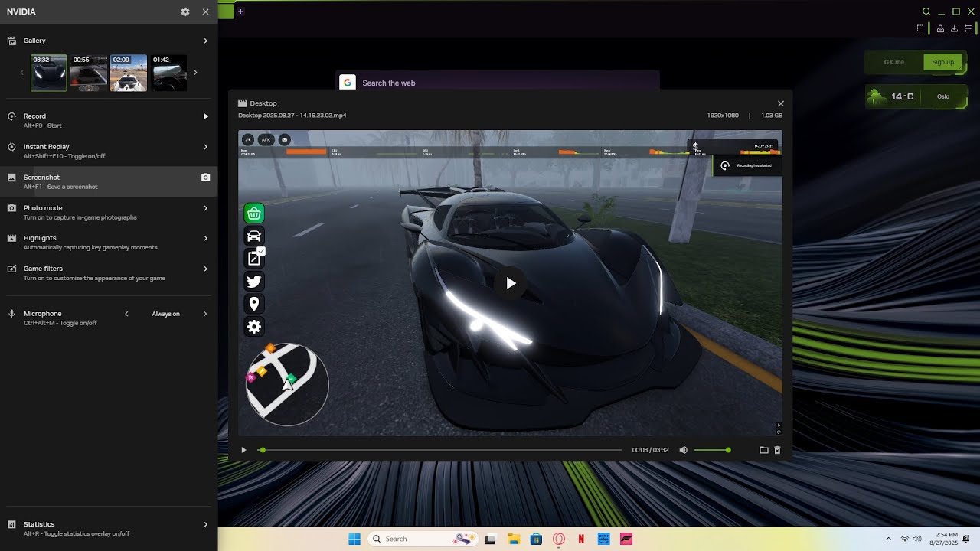This screenshot has width=980, height=551.
Task: Select the Screenshot menu row
Action: click(109, 181)
